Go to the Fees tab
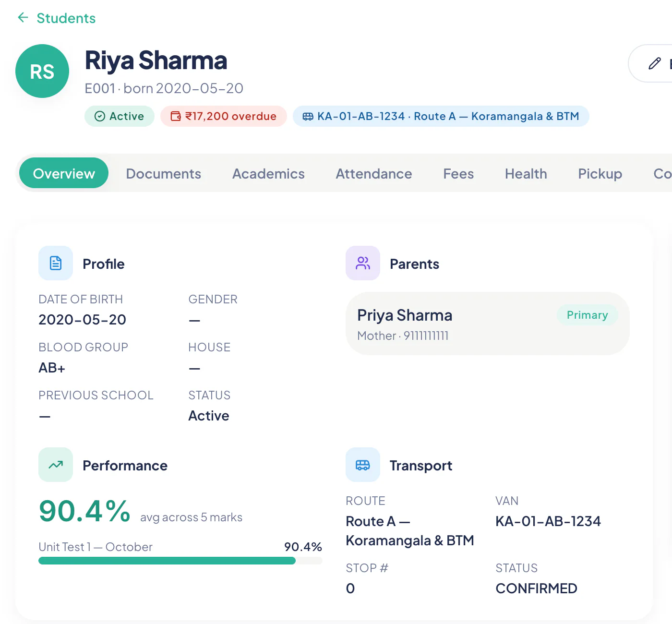 pyautogui.click(x=458, y=173)
